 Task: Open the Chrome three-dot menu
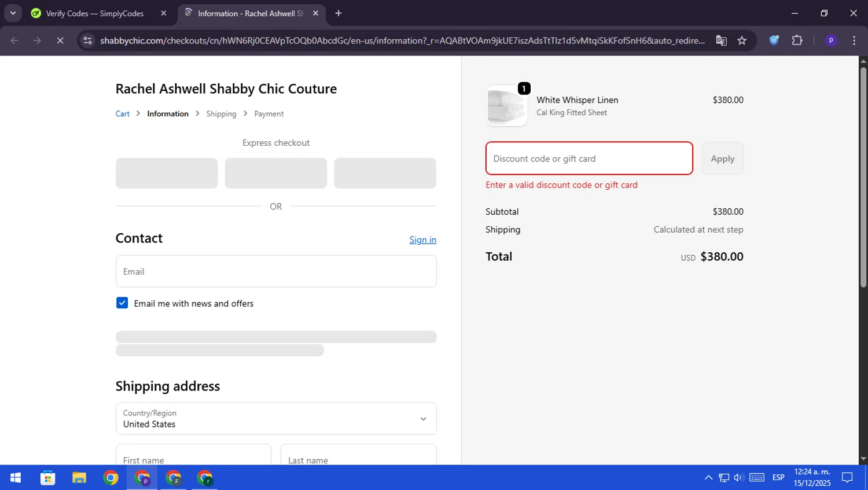(x=854, y=40)
